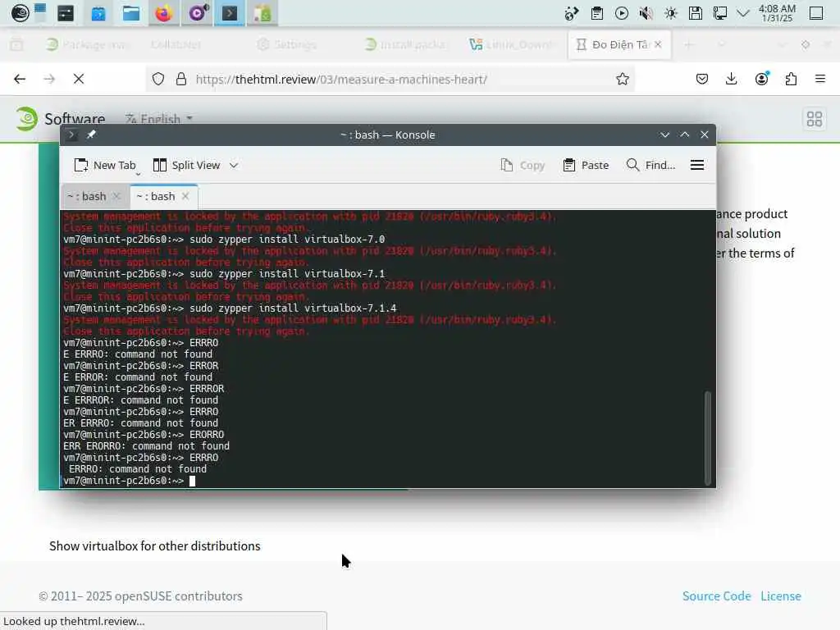Open the openSUSE application launcher

point(20,13)
